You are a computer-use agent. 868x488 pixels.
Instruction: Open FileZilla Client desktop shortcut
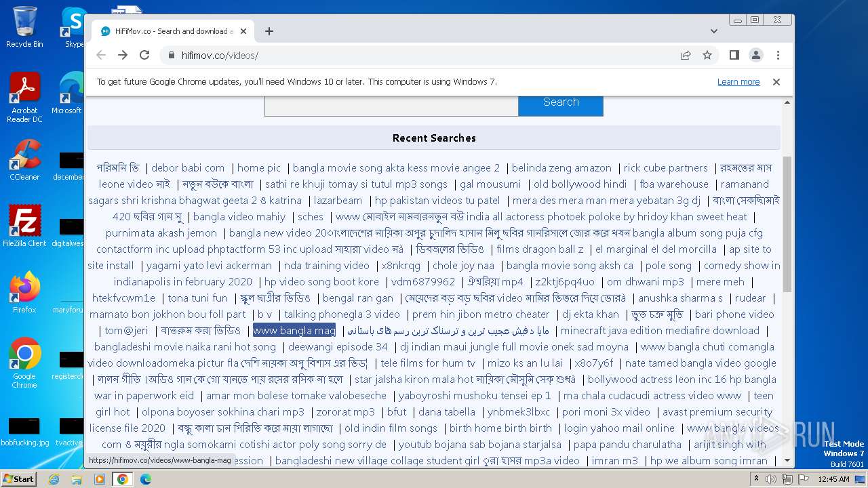coord(24,226)
